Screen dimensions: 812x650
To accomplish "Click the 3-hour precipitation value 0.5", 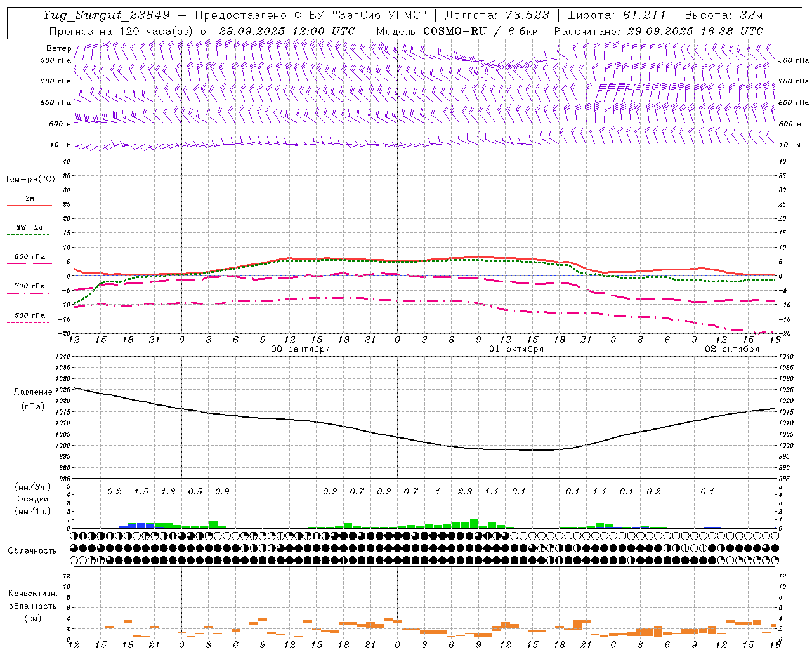I will click(x=195, y=492).
